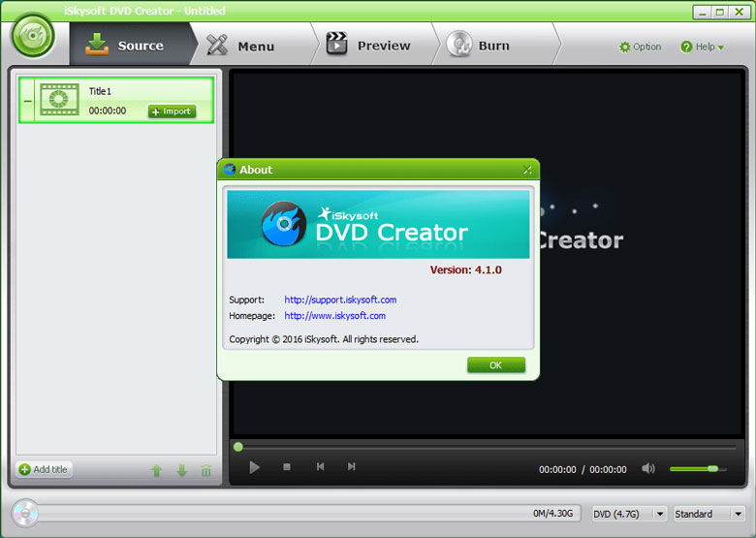
Task: Click the Burn disc icon
Action: point(459,45)
